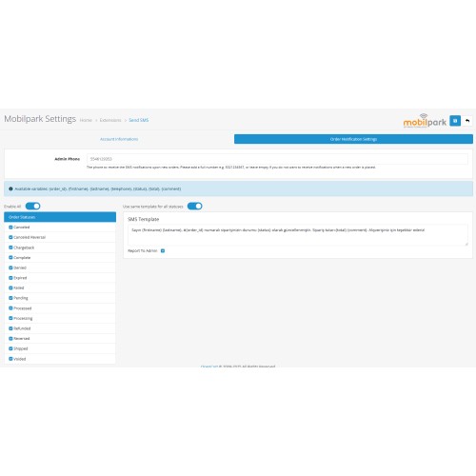This screenshot has height=476, width=476.
Task: Go to Home breadcrumb link
Action: click(86, 120)
